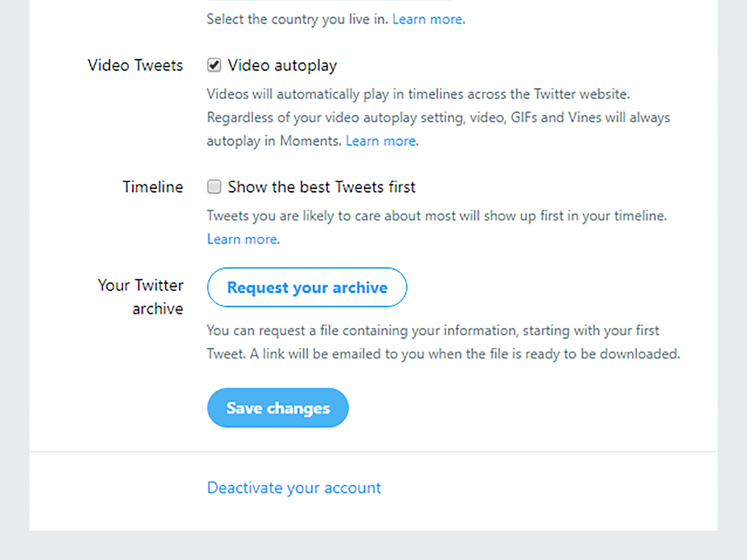Viewport: 747px width, 560px height.
Task: Uncheck the Video autoplay checkbox
Action: [214, 65]
